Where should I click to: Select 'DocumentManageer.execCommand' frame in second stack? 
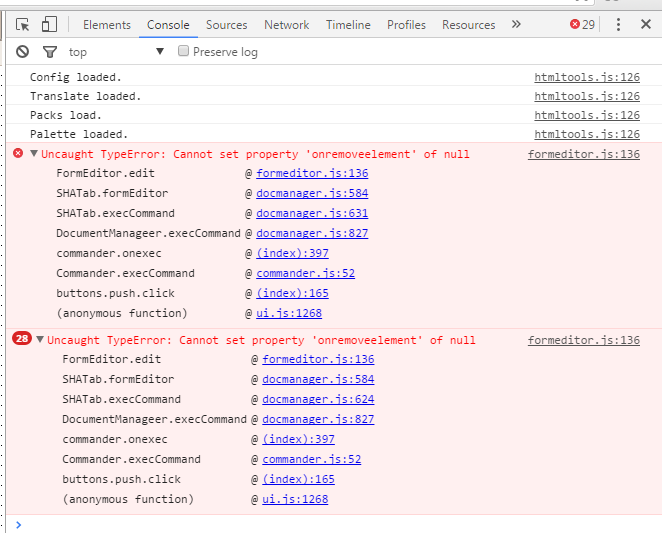coord(154,419)
